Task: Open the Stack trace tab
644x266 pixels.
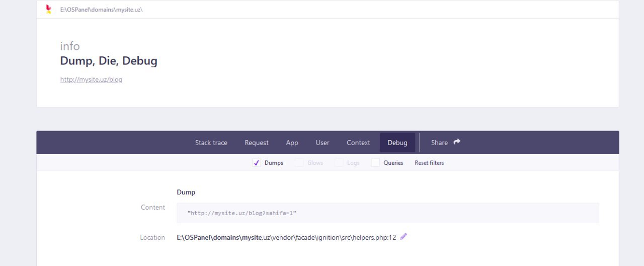Action: tap(211, 143)
